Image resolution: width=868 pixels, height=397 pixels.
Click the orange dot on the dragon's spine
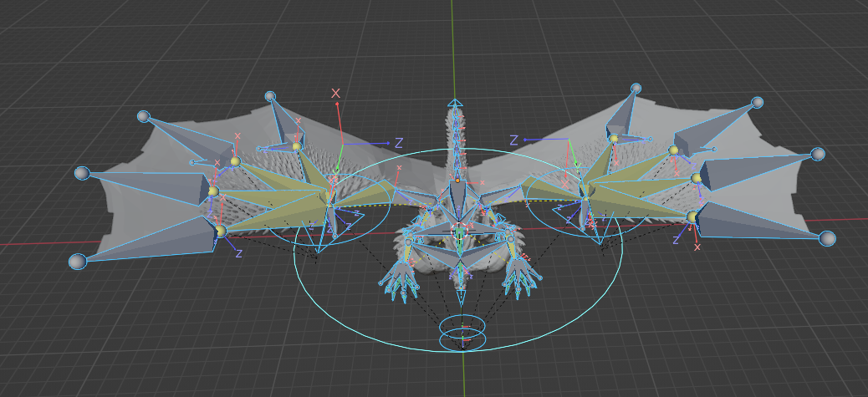click(x=457, y=179)
